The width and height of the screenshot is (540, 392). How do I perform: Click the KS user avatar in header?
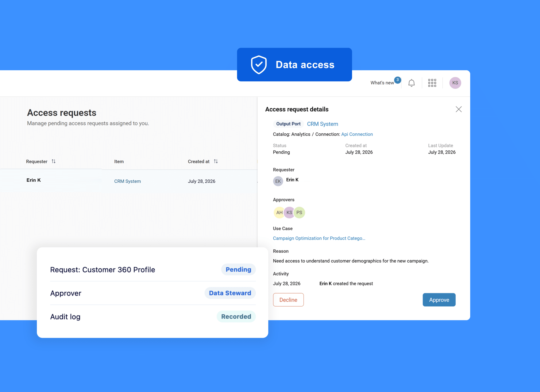[x=455, y=83]
